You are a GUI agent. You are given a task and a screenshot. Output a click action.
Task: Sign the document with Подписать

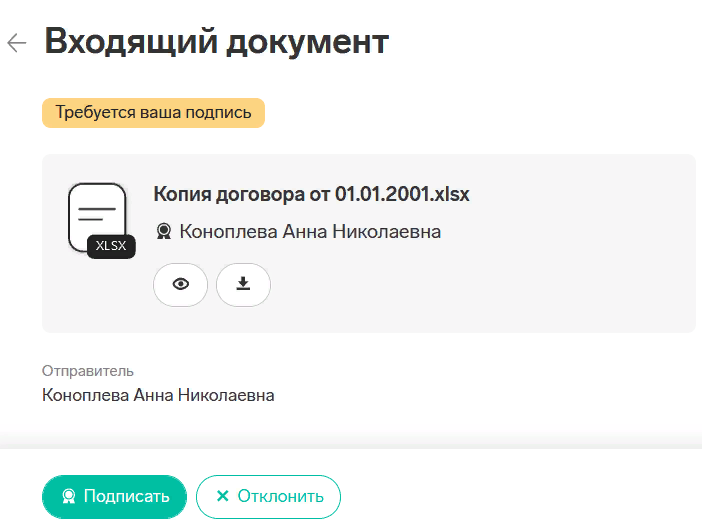coord(114,496)
